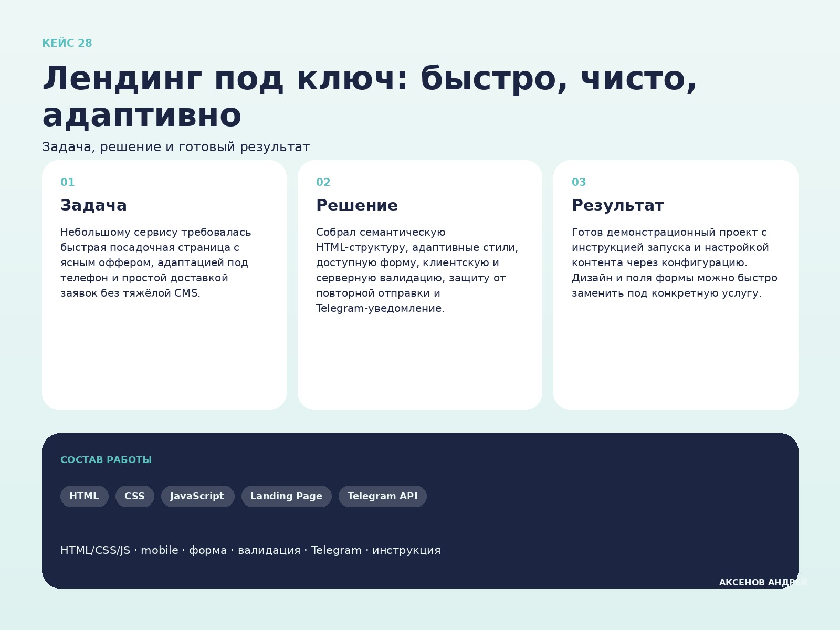Click the 'СОСТАВ РАБОТЫ' label
The image size is (840, 630).
tap(106, 460)
